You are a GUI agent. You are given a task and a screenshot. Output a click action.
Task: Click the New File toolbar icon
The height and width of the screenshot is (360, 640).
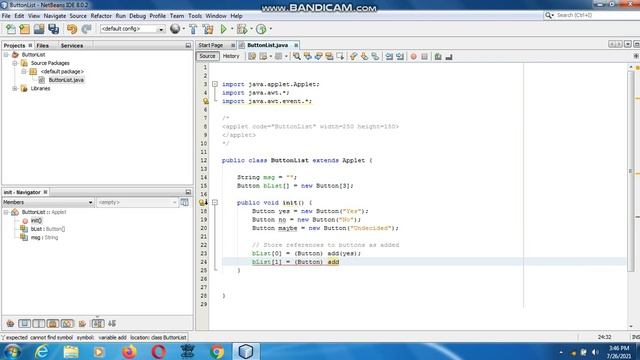pos(11,29)
